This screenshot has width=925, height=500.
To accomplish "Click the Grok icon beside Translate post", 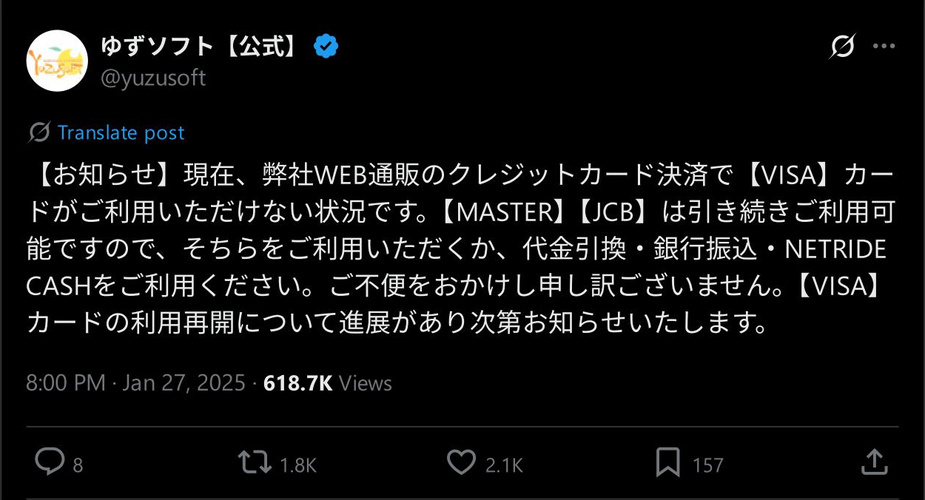I will pyautogui.click(x=39, y=133).
